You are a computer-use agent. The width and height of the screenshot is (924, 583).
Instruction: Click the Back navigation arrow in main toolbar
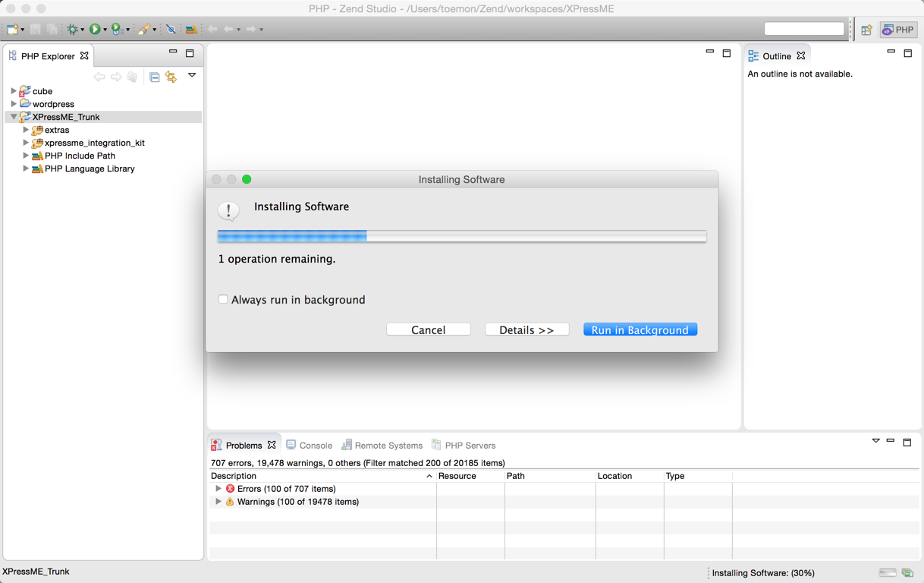[228, 30]
